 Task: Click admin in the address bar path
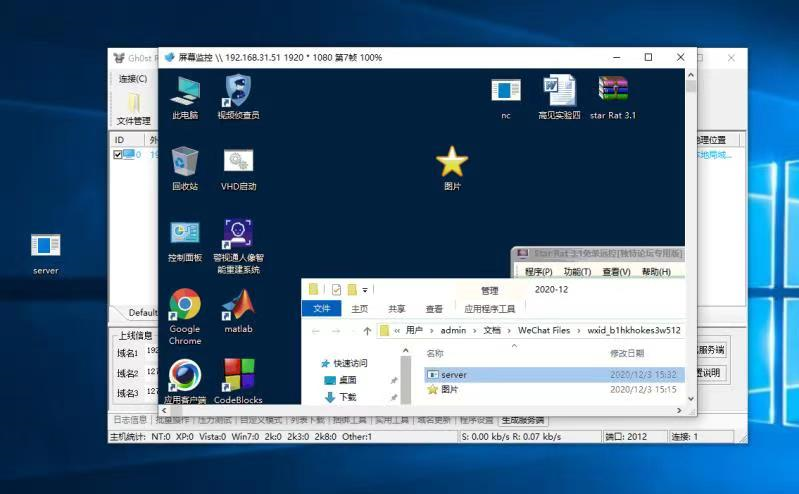point(453,330)
